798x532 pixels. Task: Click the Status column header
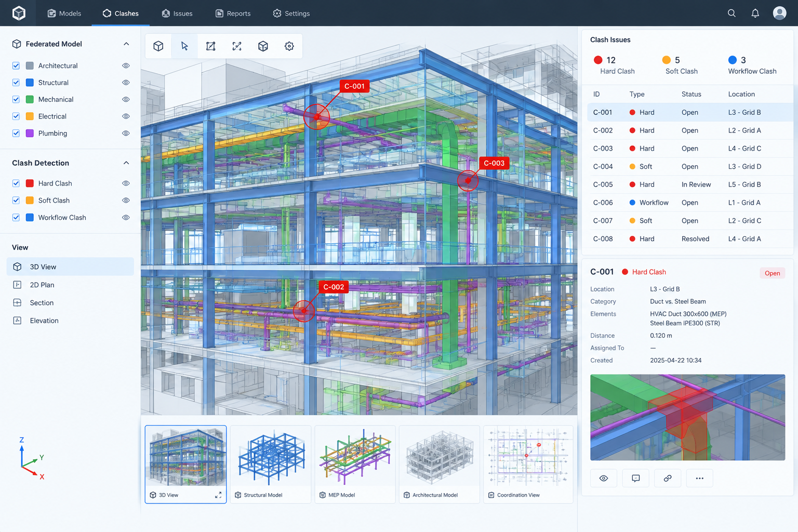(691, 94)
